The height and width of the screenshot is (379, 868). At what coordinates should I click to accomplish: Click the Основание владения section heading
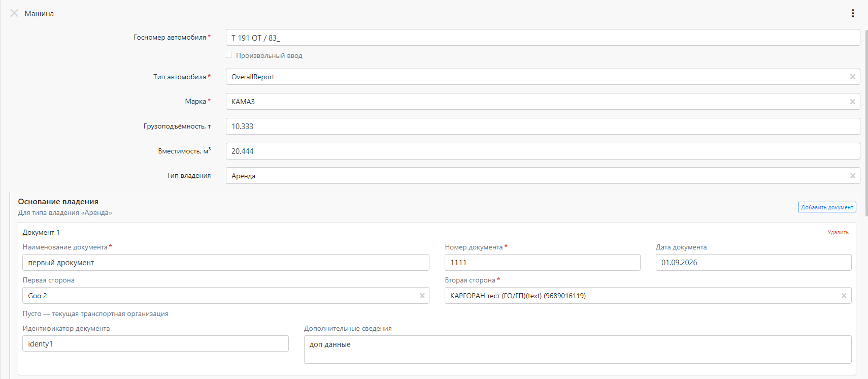click(58, 202)
